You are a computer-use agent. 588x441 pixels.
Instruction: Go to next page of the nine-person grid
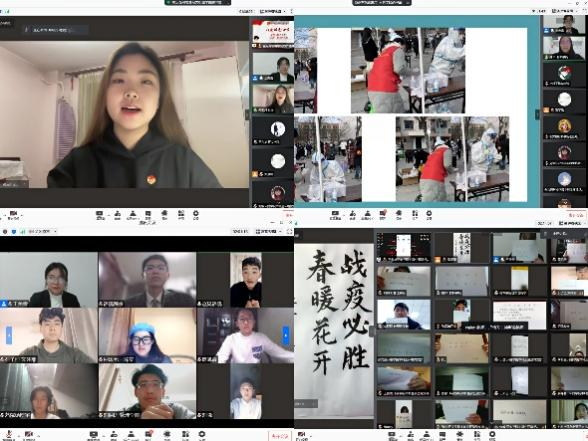286,336
